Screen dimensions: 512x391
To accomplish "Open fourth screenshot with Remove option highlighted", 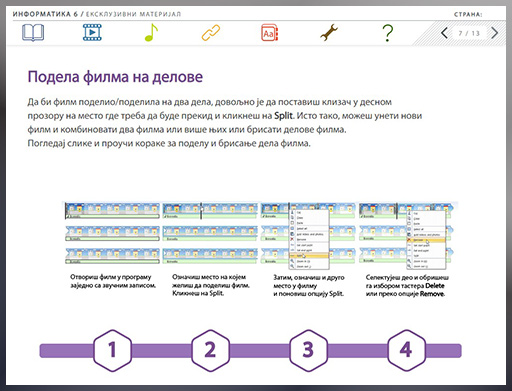I will [x=407, y=235].
